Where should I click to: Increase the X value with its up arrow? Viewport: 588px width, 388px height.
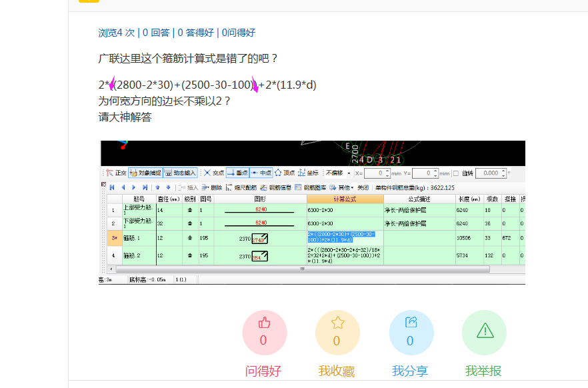click(387, 171)
